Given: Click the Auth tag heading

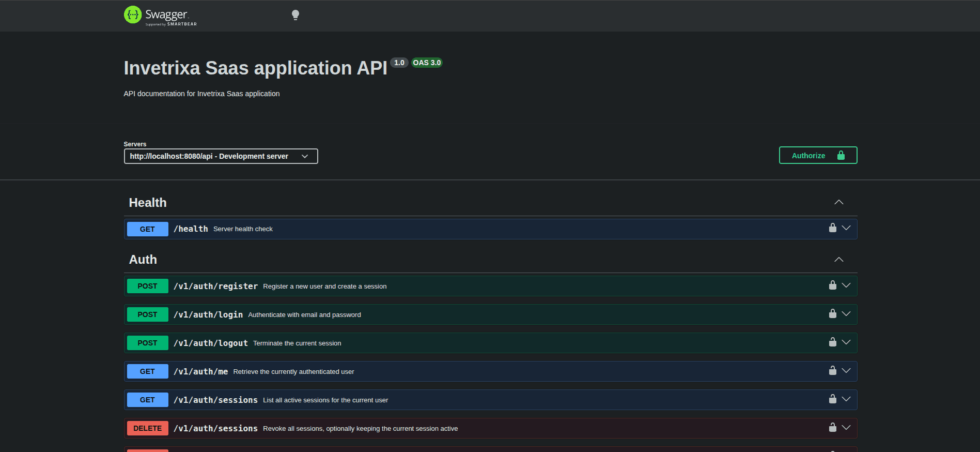Looking at the screenshot, I should [x=143, y=260].
